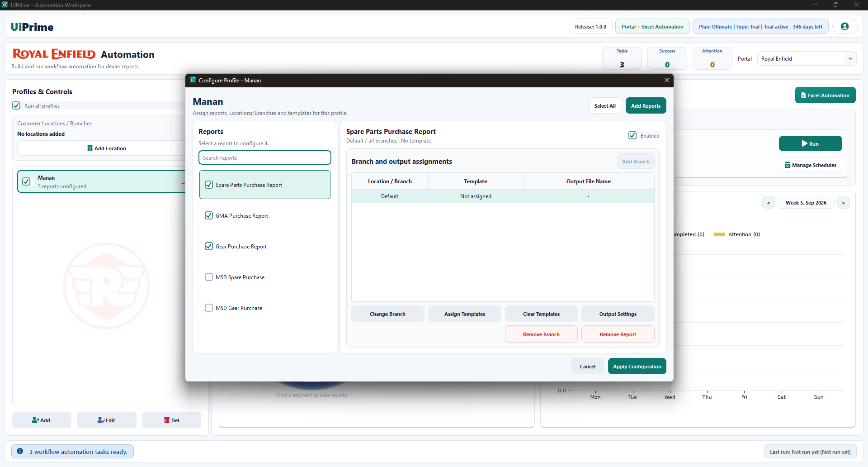868x467 pixels.
Task: Click Add Location building icon button
Action: click(107, 148)
